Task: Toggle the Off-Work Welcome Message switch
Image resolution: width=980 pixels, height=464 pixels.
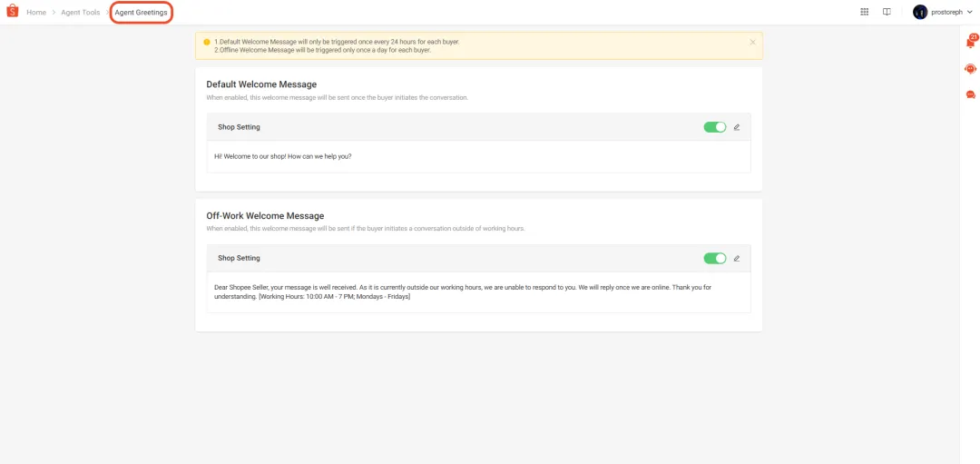Action: click(x=715, y=258)
